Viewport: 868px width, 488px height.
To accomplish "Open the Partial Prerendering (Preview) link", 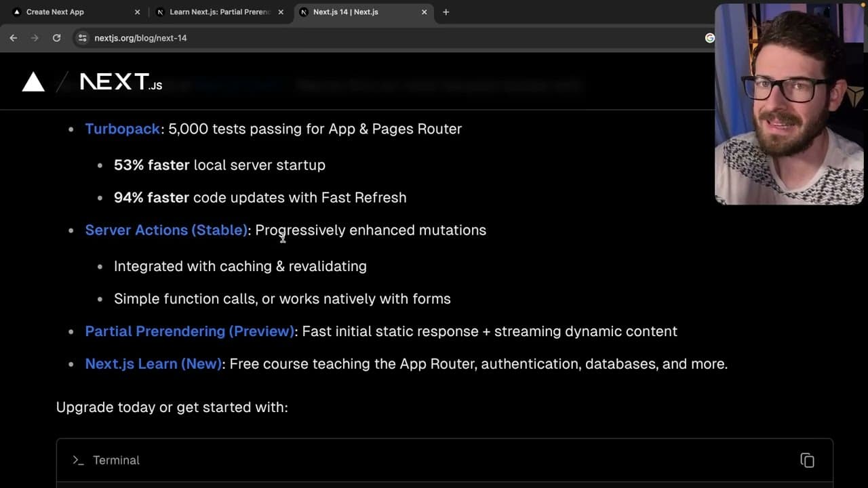I will [x=190, y=331].
